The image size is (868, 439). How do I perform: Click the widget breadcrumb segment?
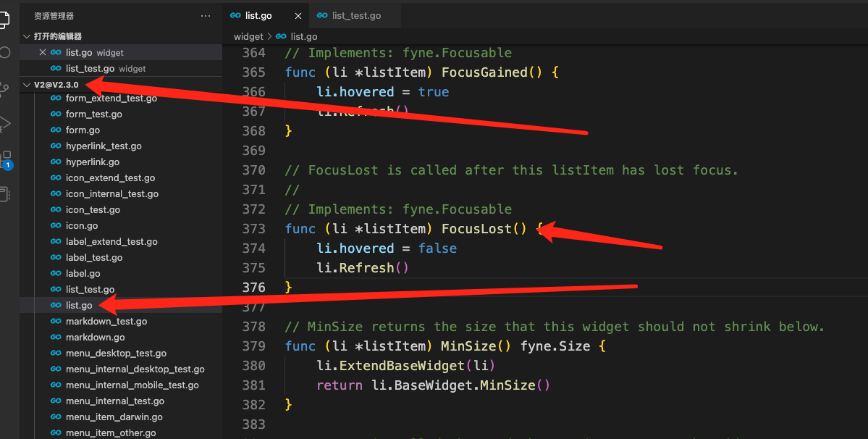pos(248,36)
